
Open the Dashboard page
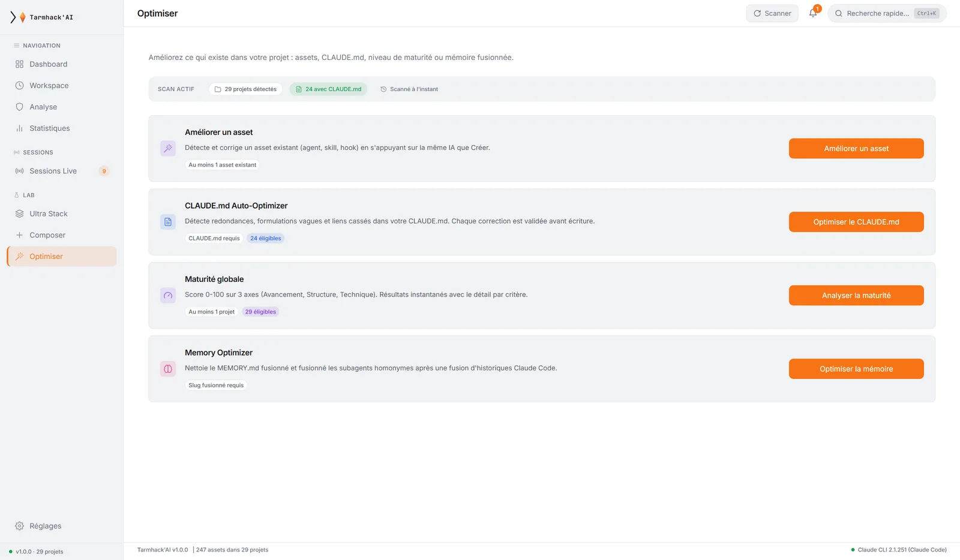pyautogui.click(x=62, y=64)
